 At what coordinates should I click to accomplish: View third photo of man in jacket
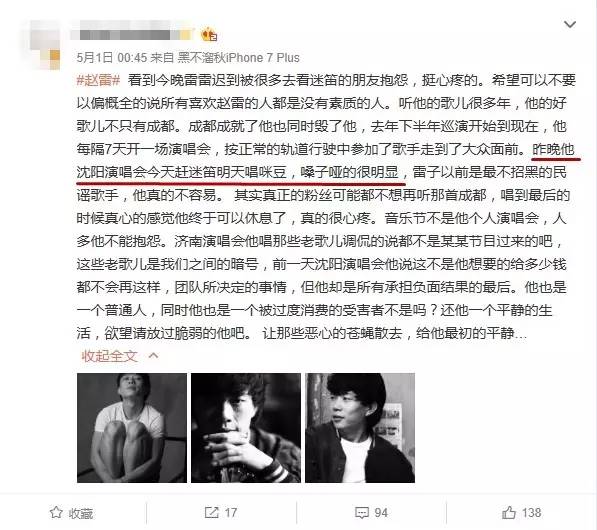pos(360,428)
